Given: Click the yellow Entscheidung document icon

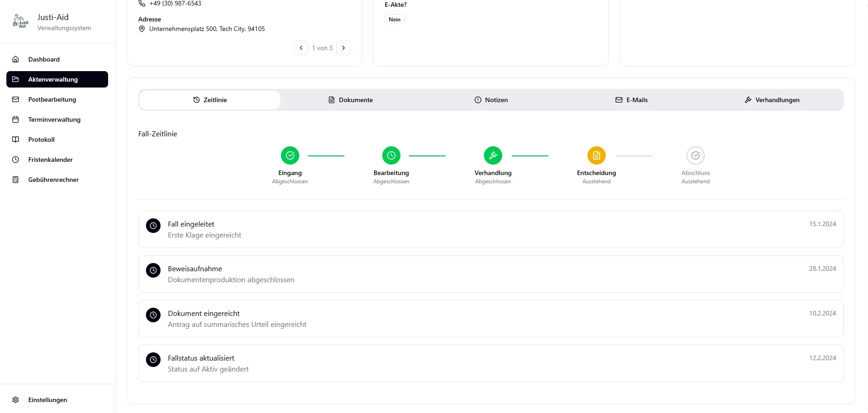Looking at the screenshot, I should click(596, 155).
